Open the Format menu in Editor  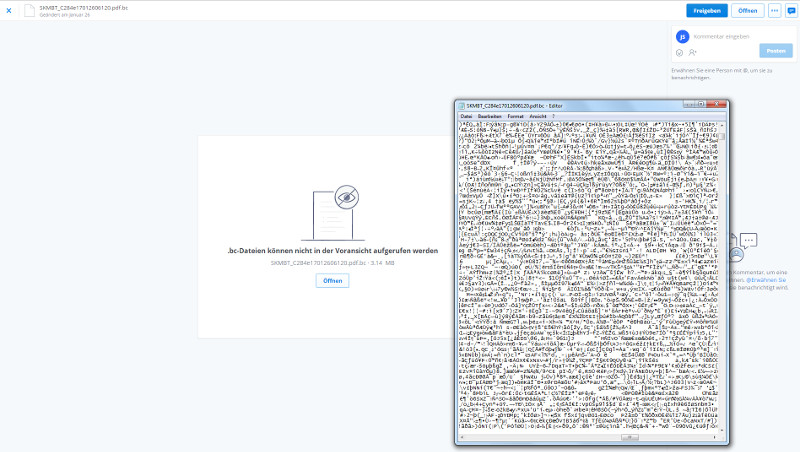[515, 116]
